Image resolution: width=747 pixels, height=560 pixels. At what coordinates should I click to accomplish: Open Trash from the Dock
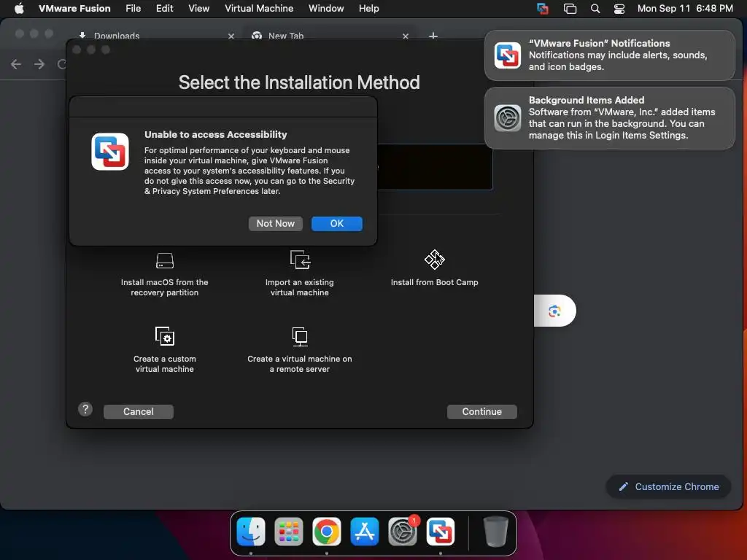click(x=495, y=532)
